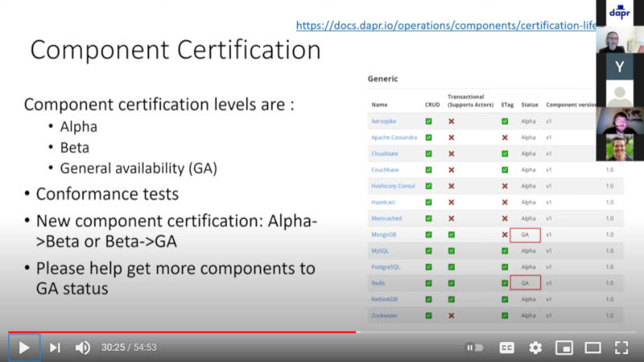Open the RethinkDB table link
This screenshot has width=644, height=362.
pos(384,299)
